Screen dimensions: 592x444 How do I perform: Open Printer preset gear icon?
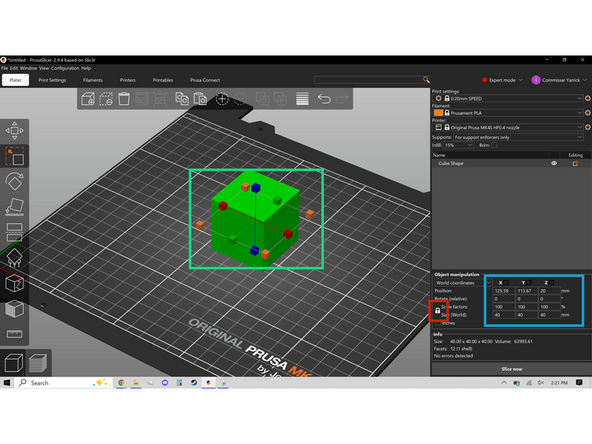pyautogui.click(x=587, y=127)
